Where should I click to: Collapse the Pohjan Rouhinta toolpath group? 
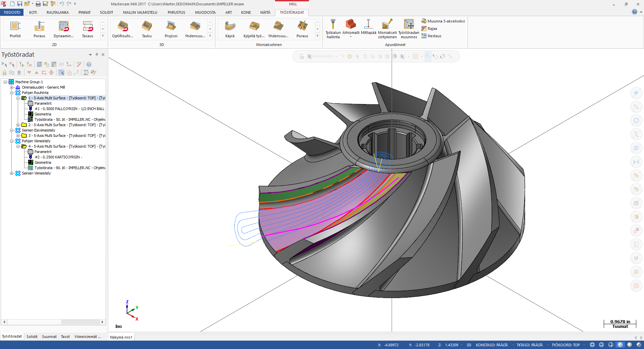[x=12, y=93]
